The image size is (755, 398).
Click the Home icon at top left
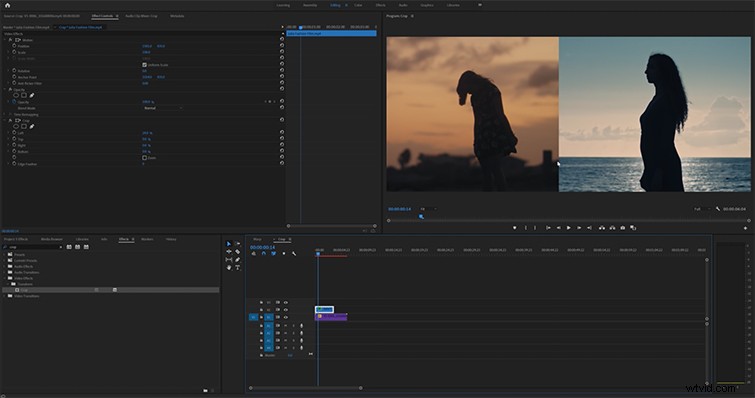click(x=7, y=5)
